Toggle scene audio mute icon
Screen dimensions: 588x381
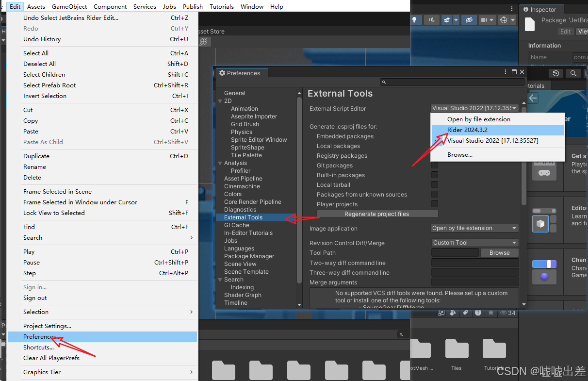(432, 20)
